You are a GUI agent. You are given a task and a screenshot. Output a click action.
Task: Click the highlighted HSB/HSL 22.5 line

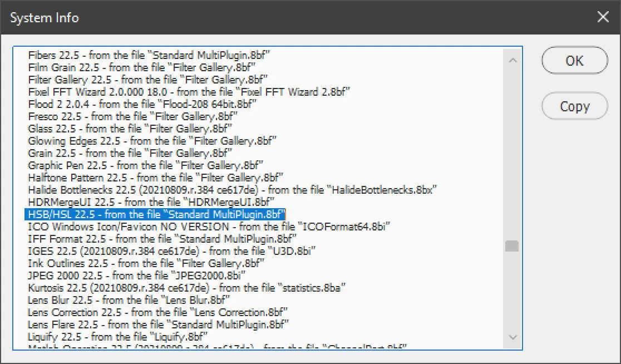click(x=155, y=214)
